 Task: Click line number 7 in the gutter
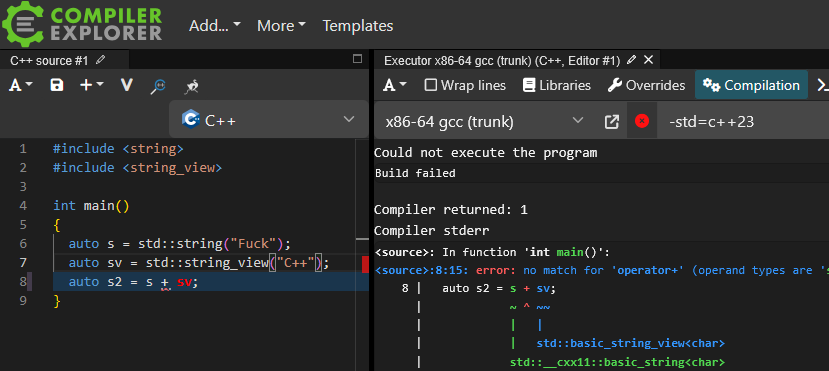coord(23,263)
